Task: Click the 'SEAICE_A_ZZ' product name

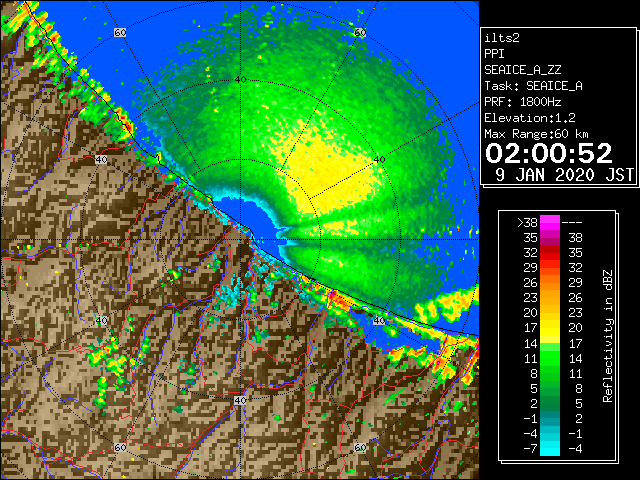Action: click(x=523, y=70)
